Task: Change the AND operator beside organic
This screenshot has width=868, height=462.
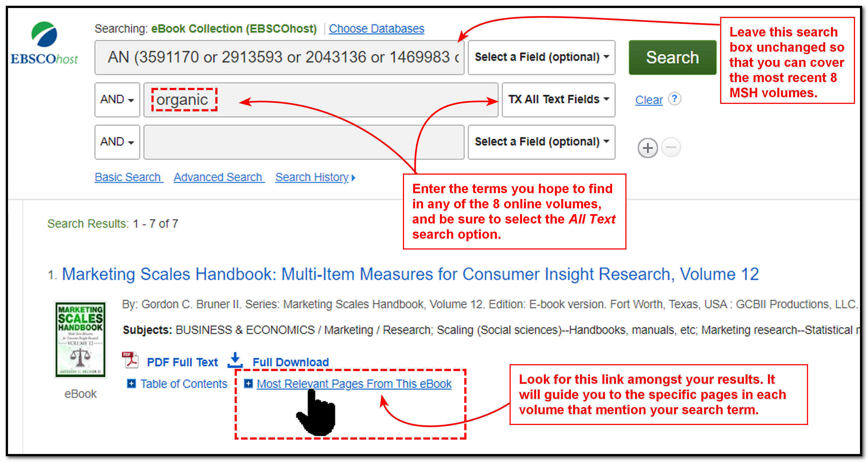Action: pos(117,100)
